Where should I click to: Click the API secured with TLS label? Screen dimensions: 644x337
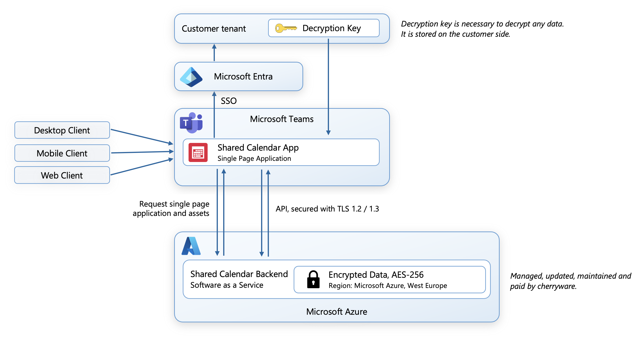327,209
